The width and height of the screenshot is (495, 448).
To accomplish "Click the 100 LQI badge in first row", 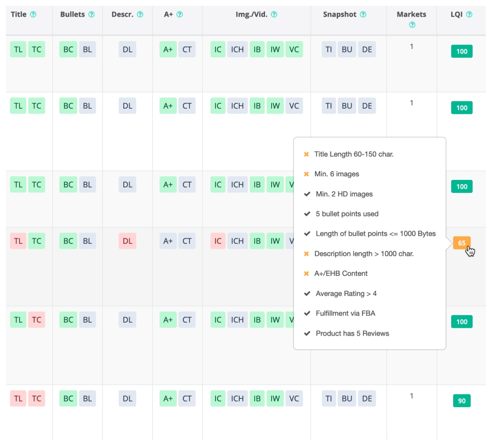I will coord(461,52).
